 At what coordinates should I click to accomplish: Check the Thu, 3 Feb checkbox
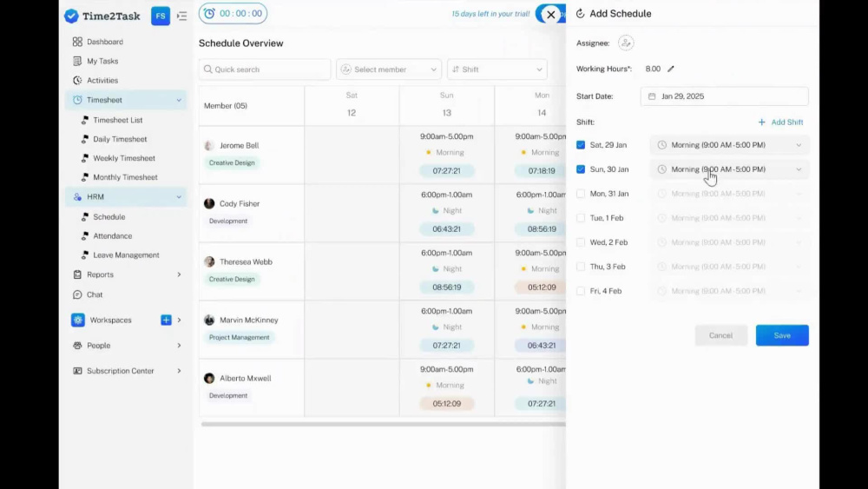click(x=581, y=267)
